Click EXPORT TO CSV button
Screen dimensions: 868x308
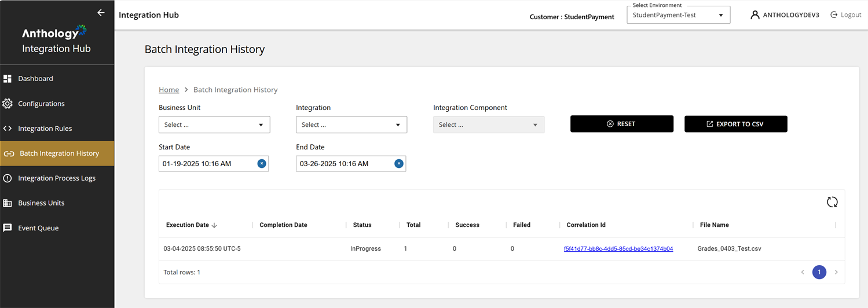pos(735,124)
